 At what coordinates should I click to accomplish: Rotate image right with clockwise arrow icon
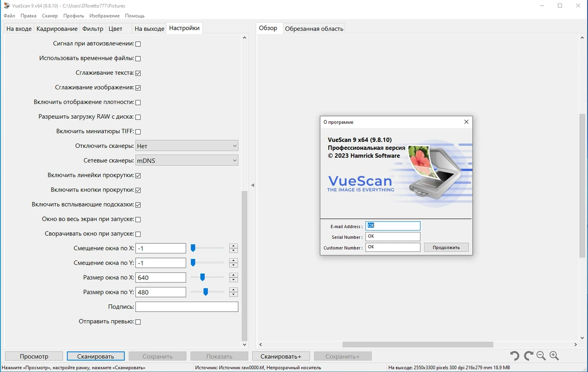(x=528, y=356)
